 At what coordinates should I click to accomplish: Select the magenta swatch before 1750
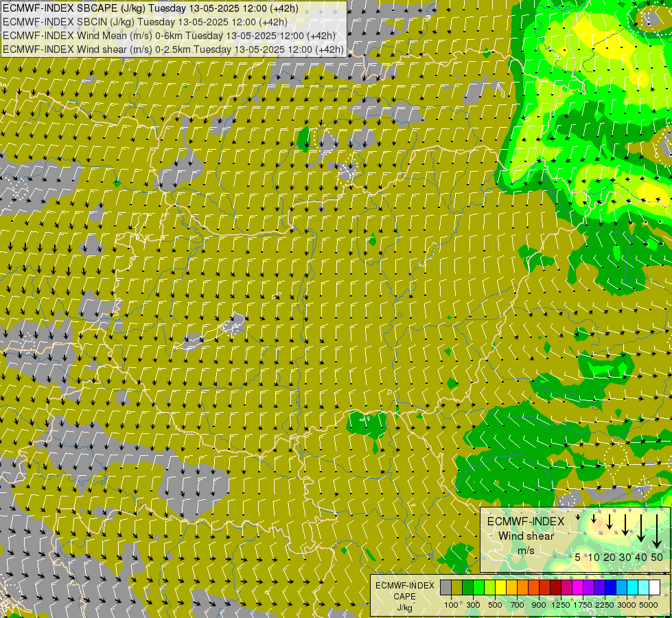click(x=578, y=587)
